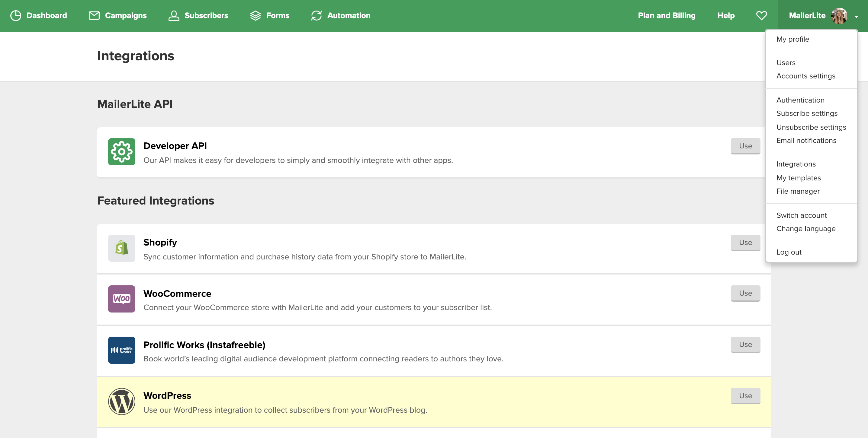Choose File manager in dropdown menu
The image size is (868, 438).
click(798, 191)
